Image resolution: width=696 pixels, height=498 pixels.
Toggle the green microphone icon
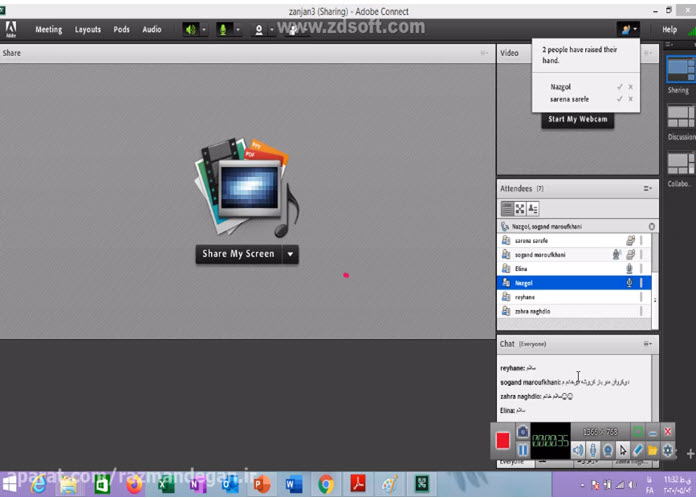[223, 30]
